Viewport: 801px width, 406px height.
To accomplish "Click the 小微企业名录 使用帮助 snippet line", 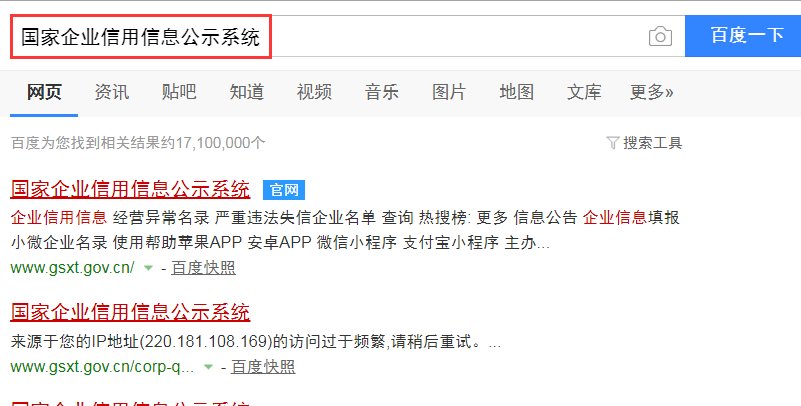I will tap(280, 243).
